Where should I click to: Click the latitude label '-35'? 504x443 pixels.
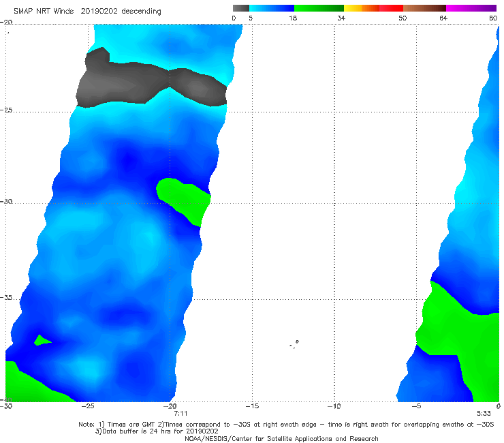click(x=6, y=298)
